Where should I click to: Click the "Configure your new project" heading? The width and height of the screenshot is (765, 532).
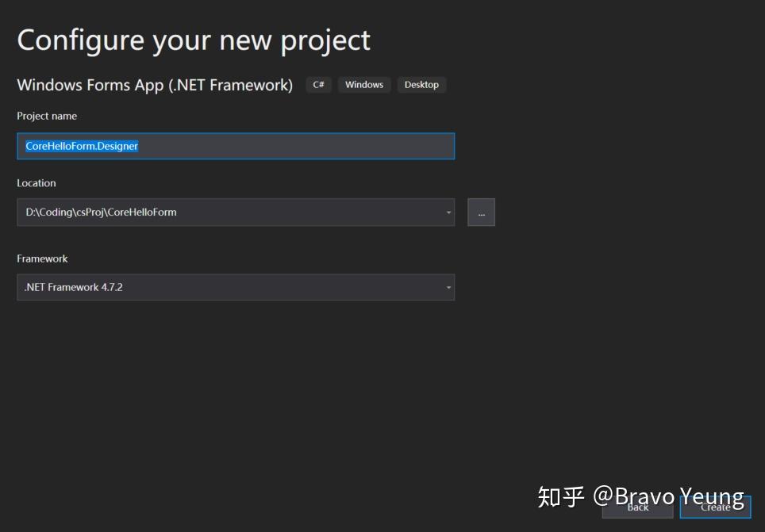194,40
